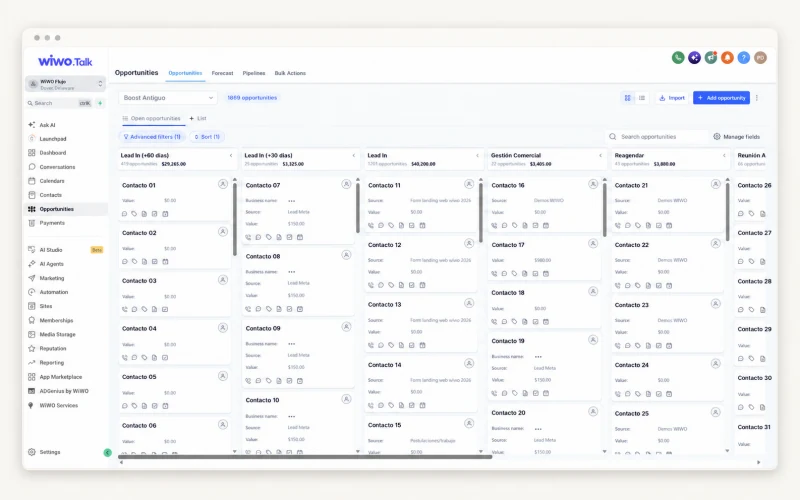This screenshot has width=800, height=500.
Task: Switch to list view toggle
Action: 642,98
